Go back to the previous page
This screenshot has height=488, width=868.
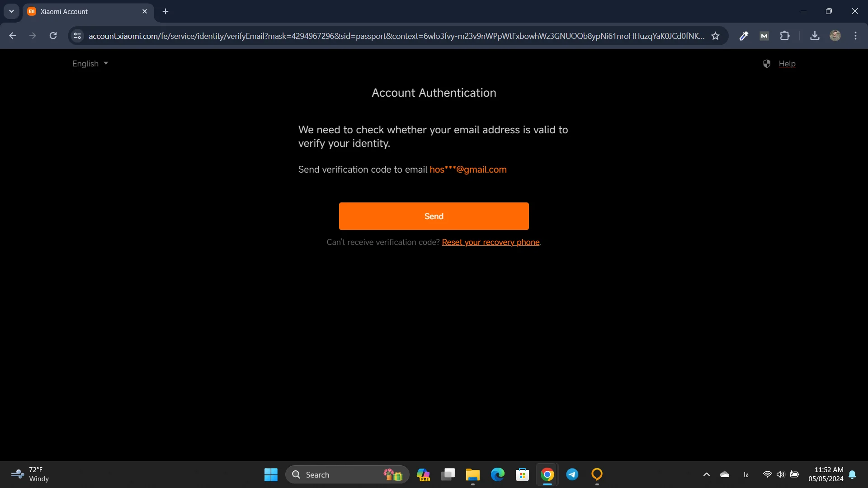(x=13, y=36)
